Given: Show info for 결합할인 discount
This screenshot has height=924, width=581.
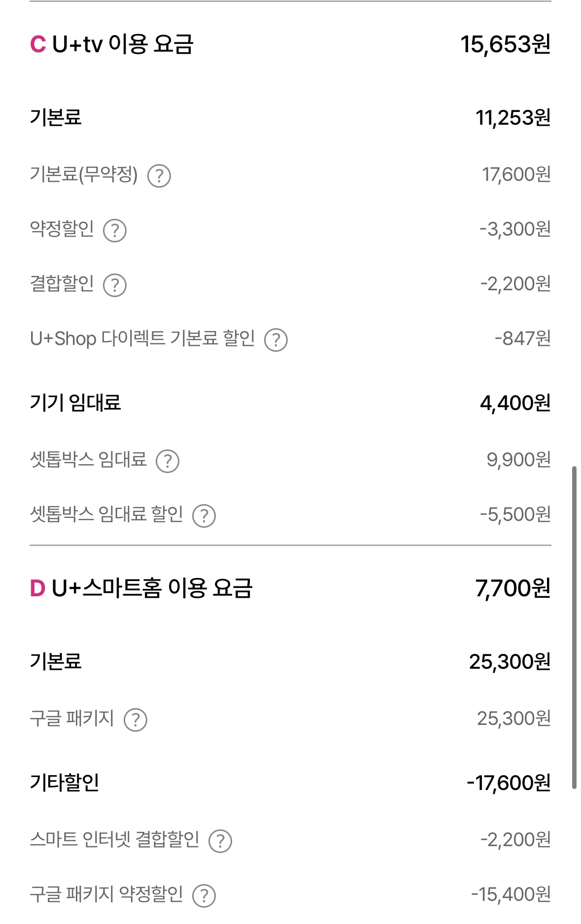Looking at the screenshot, I should click(115, 285).
